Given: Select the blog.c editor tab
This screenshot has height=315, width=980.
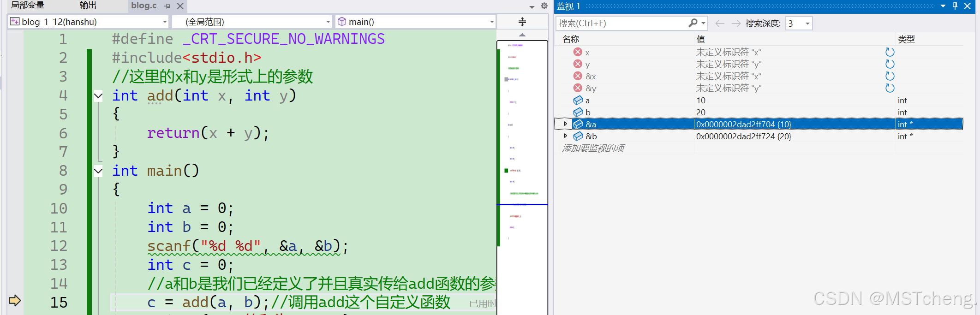Looking at the screenshot, I should (x=143, y=6).
